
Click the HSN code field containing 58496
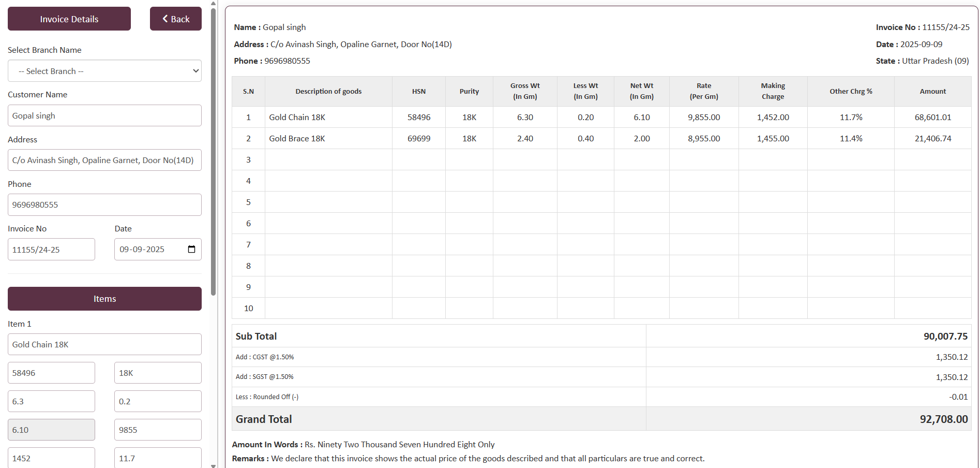pyautogui.click(x=51, y=373)
